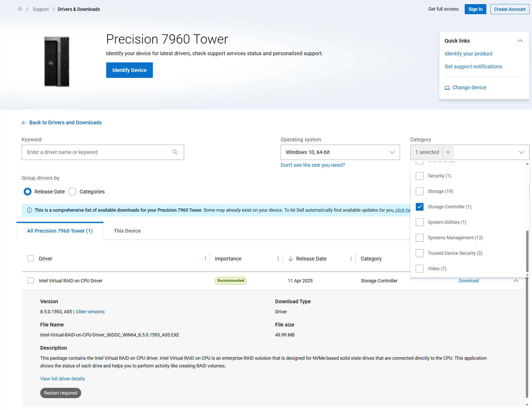Click the category list scroll up arrow

(x=527, y=164)
